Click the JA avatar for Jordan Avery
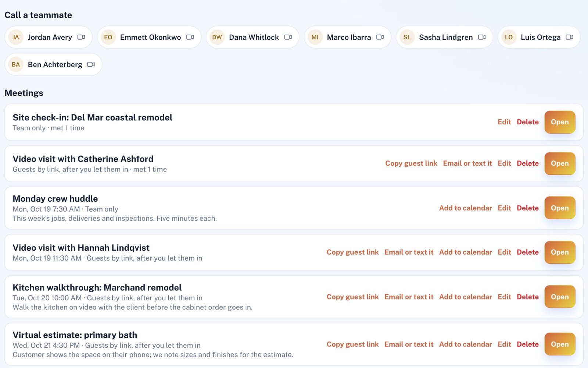 (16, 37)
